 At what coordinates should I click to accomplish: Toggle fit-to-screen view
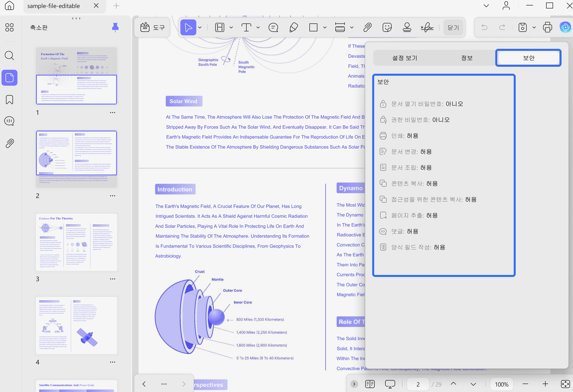(565, 384)
